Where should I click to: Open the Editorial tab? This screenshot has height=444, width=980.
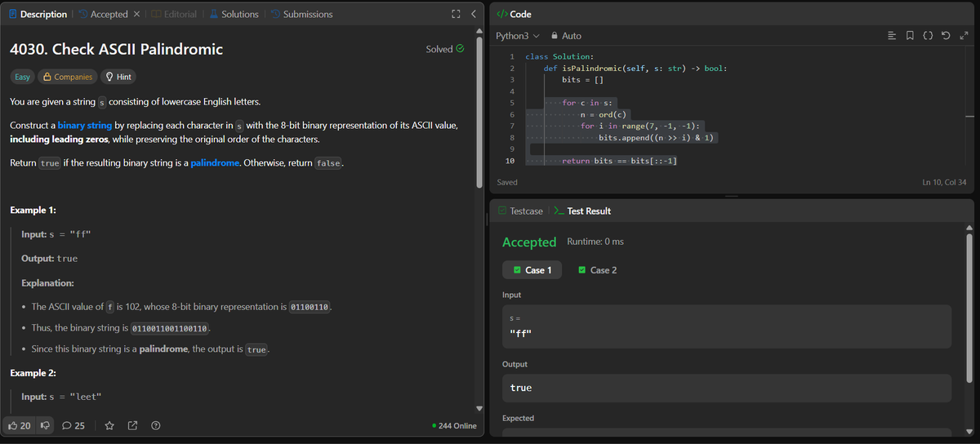click(173, 14)
